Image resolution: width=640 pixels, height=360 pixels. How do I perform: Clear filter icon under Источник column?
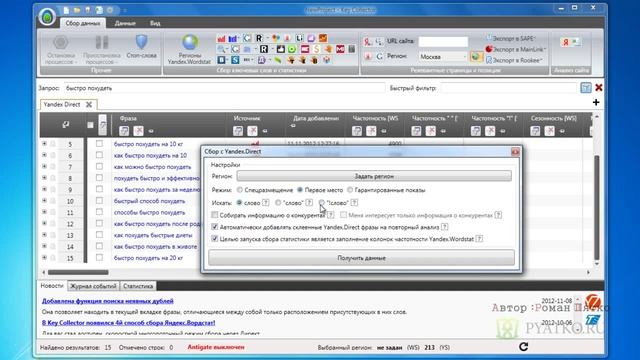tap(252, 131)
